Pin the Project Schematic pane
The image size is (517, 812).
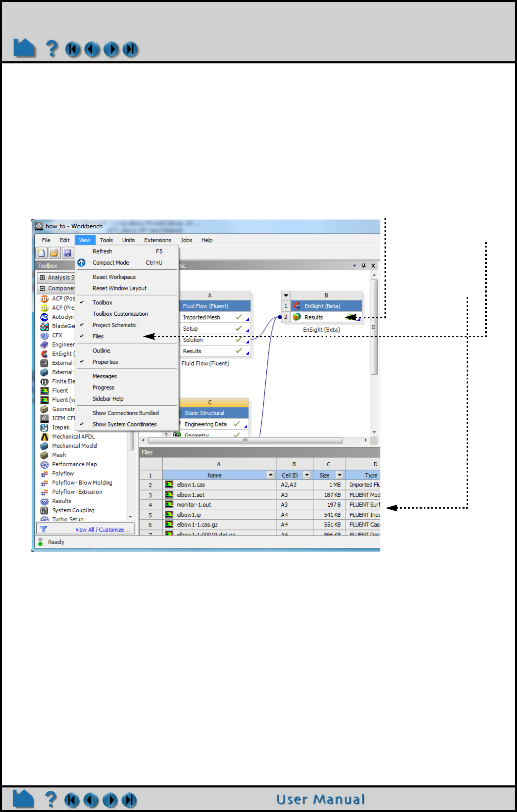tap(364, 266)
